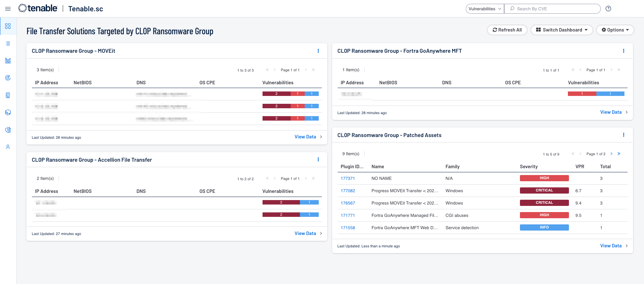644x284 pixels.
Task: Click next page arrow in Fortra widget
Action: click(x=611, y=70)
